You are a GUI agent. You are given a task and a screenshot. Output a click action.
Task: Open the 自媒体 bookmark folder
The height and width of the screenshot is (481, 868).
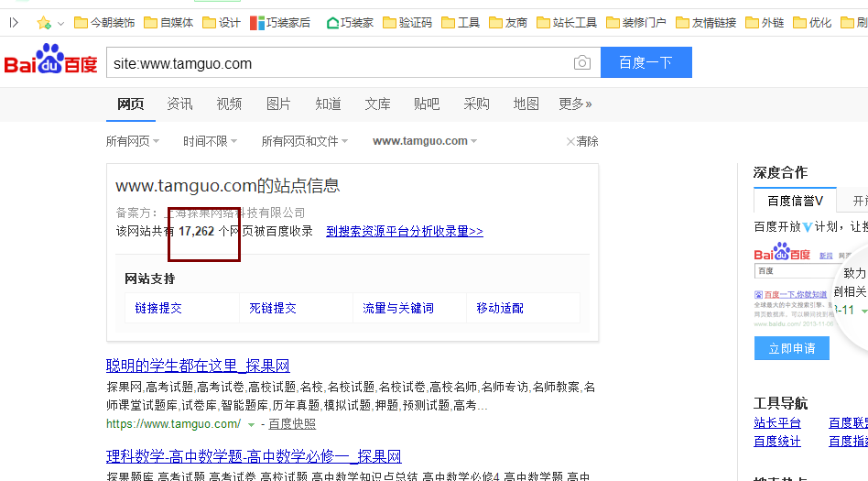(168, 23)
